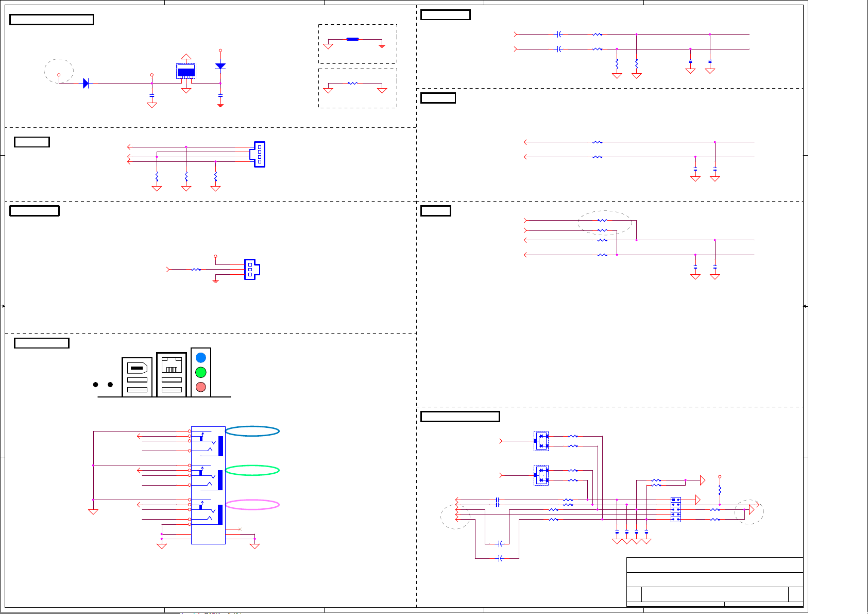The height and width of the screenshot is (614, 868).
Task: Click the dashed ellipse around the two resistors
Action: [x=605, y=223]
